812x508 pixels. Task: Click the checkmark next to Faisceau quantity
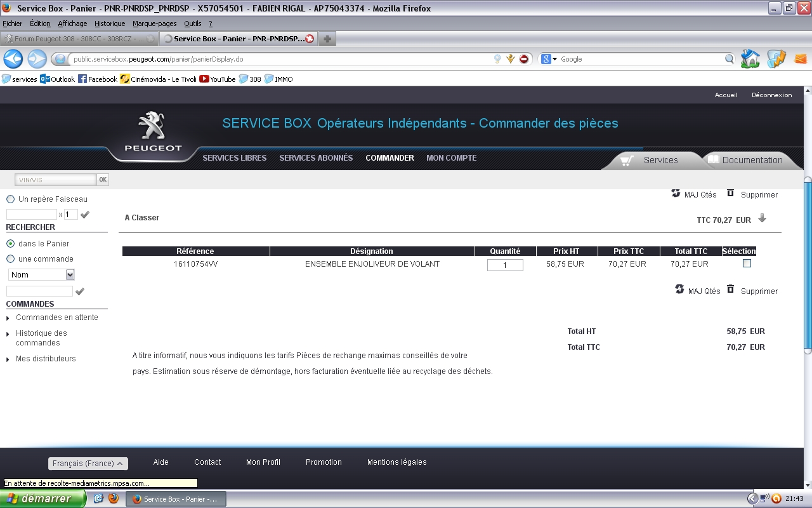click(85, 215)
